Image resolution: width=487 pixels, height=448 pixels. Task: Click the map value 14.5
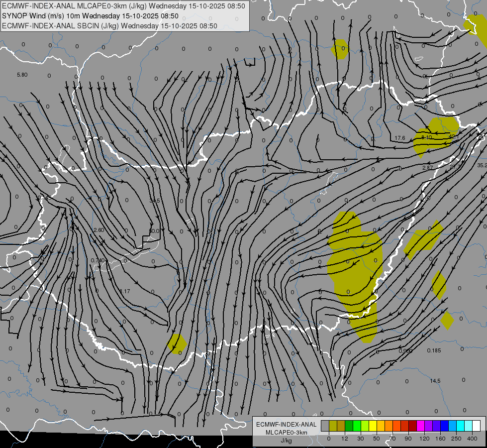[435, 381]
